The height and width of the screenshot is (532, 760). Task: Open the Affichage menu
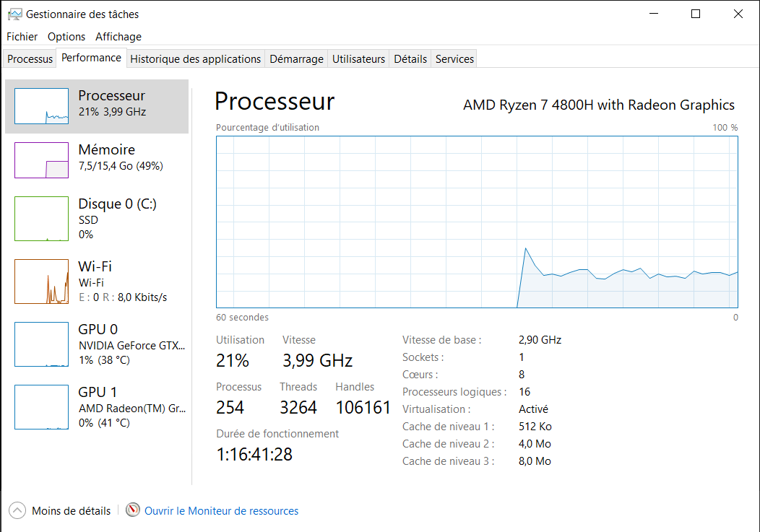[x=118, y=37]
